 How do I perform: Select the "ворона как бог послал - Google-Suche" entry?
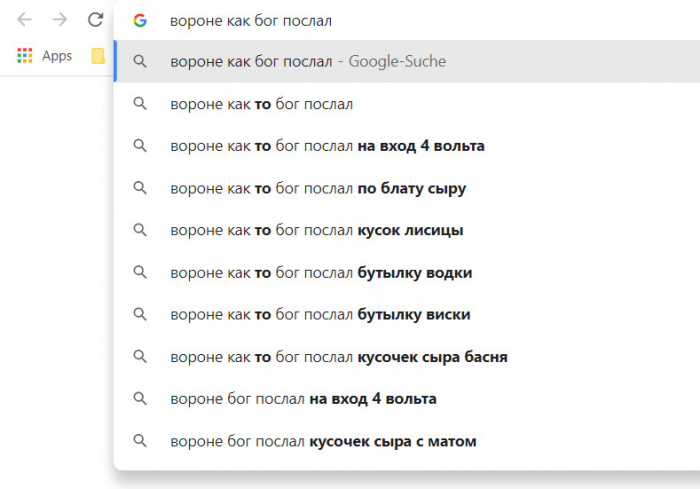tap(308, 61)
